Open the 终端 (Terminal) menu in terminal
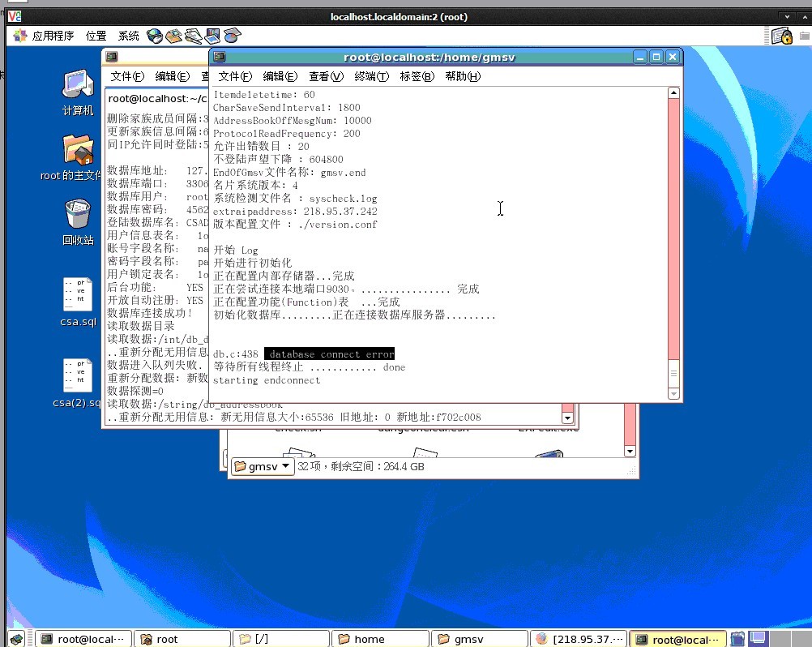Viewport: 812px width, 647px height. pos(370,76)
